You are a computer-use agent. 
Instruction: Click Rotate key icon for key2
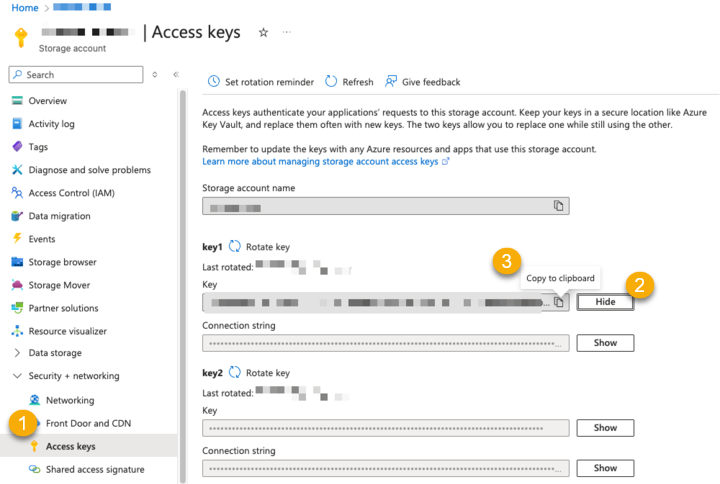coord(235,372)
